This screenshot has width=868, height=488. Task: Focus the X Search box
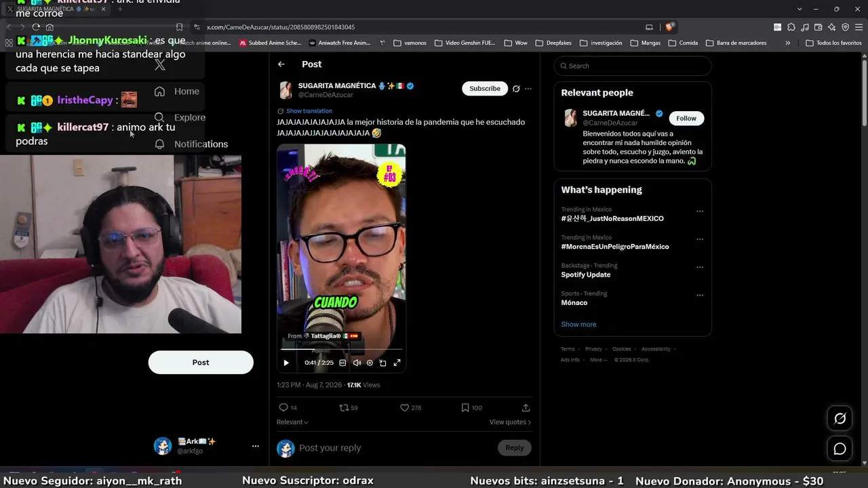point(633,66)
